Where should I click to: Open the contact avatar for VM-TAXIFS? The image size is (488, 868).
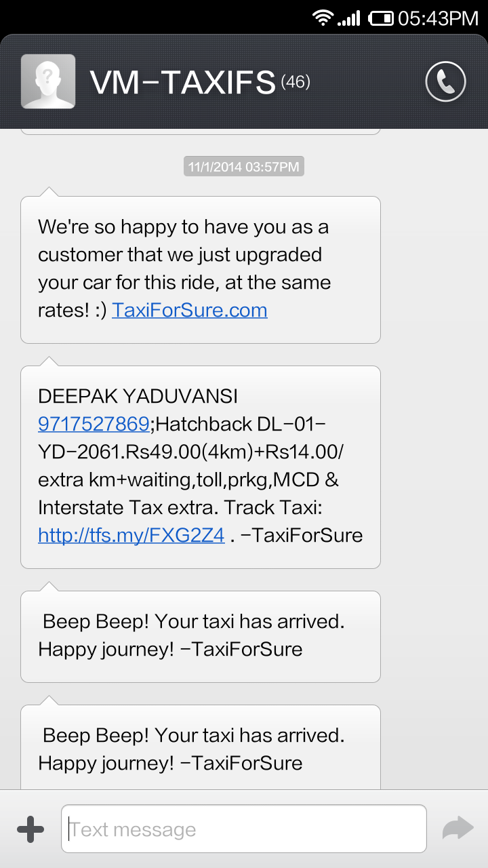point(48,81)
